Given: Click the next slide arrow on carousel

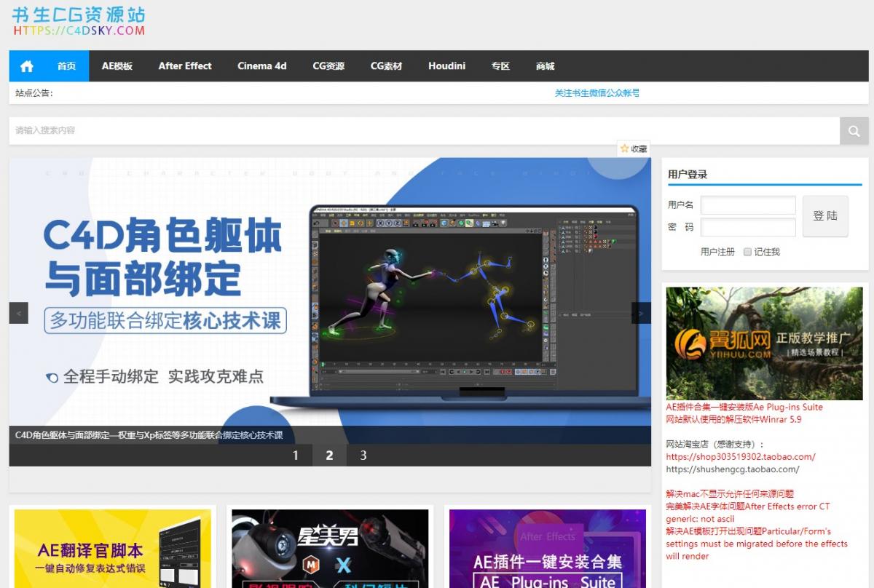Looking at the screenshot, I should 641,313.
